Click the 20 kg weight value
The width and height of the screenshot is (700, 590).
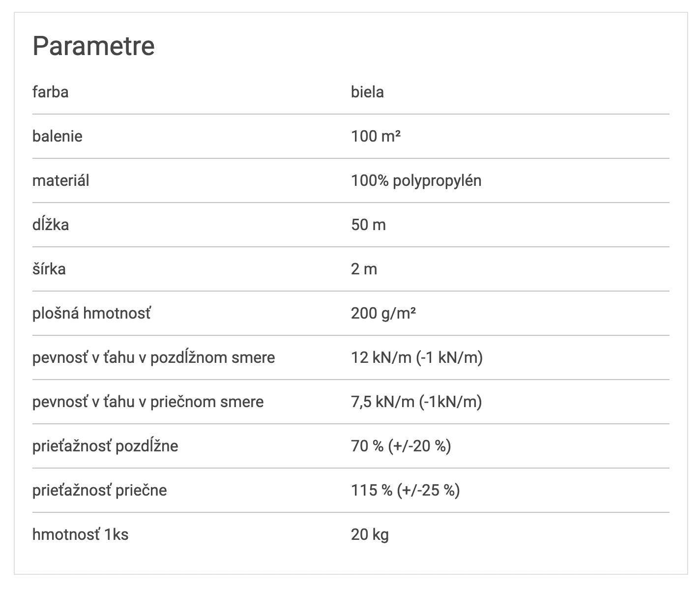(370, 534)
